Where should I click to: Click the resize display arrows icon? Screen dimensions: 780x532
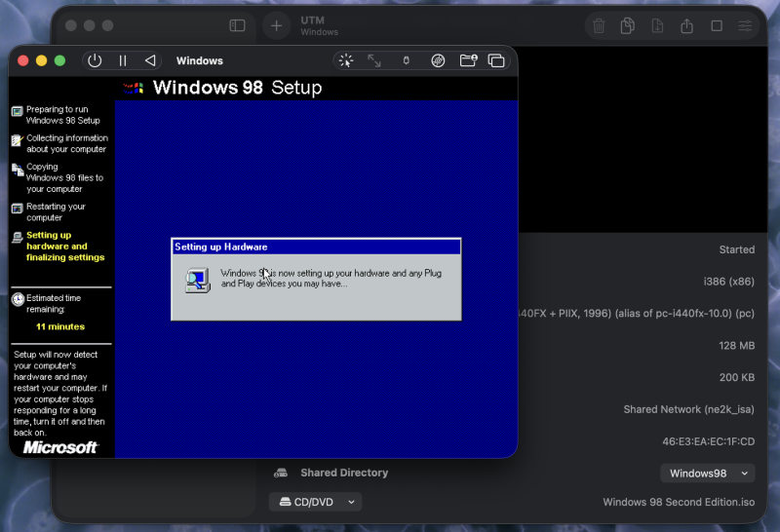click(374, 60)
